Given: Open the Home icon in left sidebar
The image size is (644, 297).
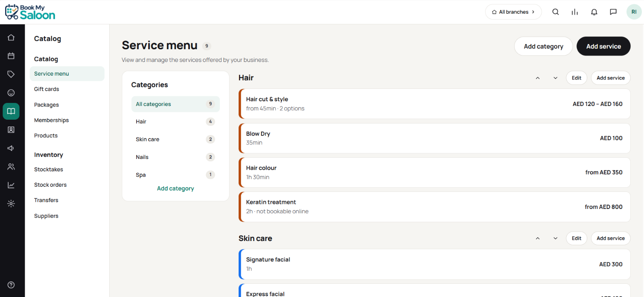Looking at the screenshot, I should coord(11,38).
